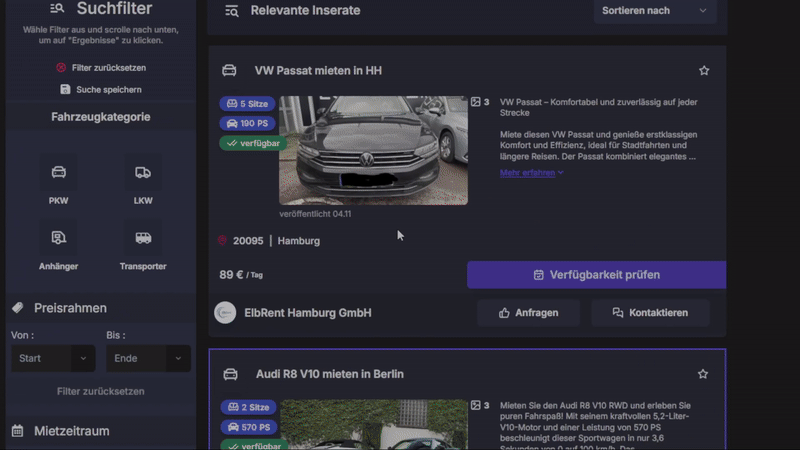Click Filter zurücksetzen with red icon
This screenshot has height=450, width=800.
101,68
